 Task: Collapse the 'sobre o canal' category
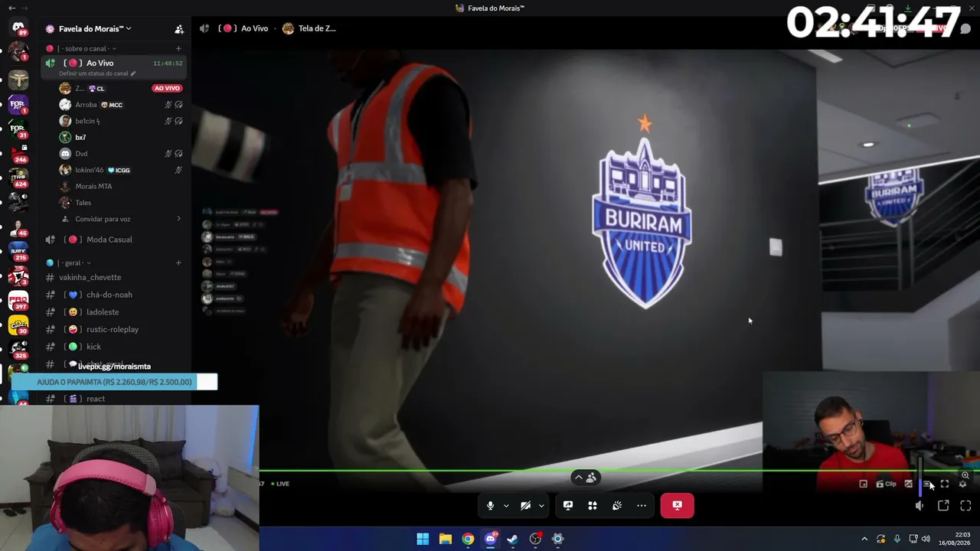(84, 48)
